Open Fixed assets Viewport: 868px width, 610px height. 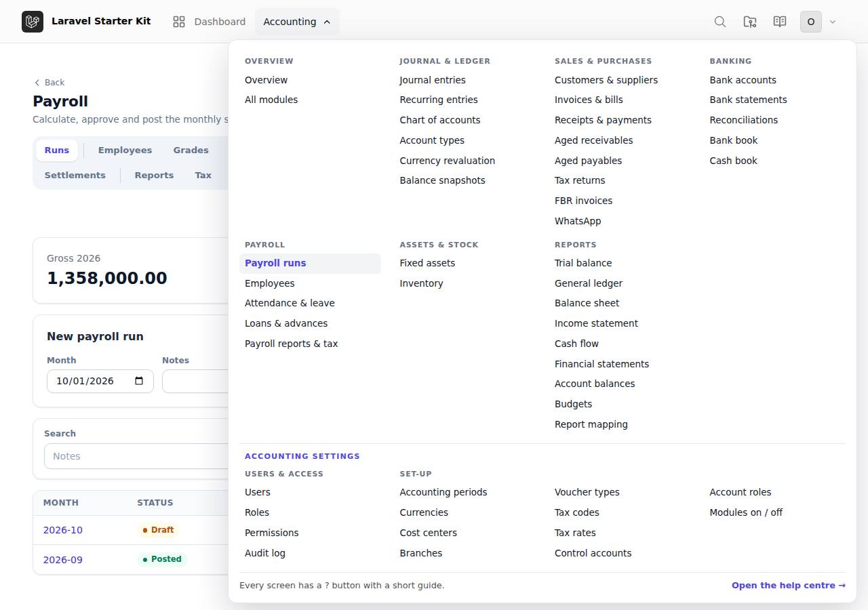[x=427, y=263]
